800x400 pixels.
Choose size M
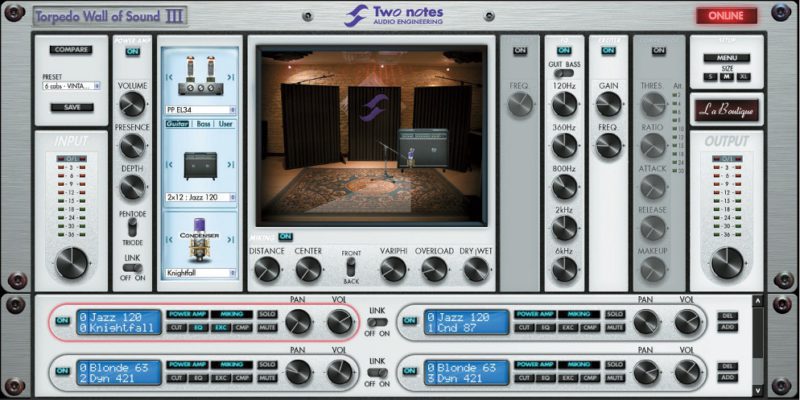[726, 77]
